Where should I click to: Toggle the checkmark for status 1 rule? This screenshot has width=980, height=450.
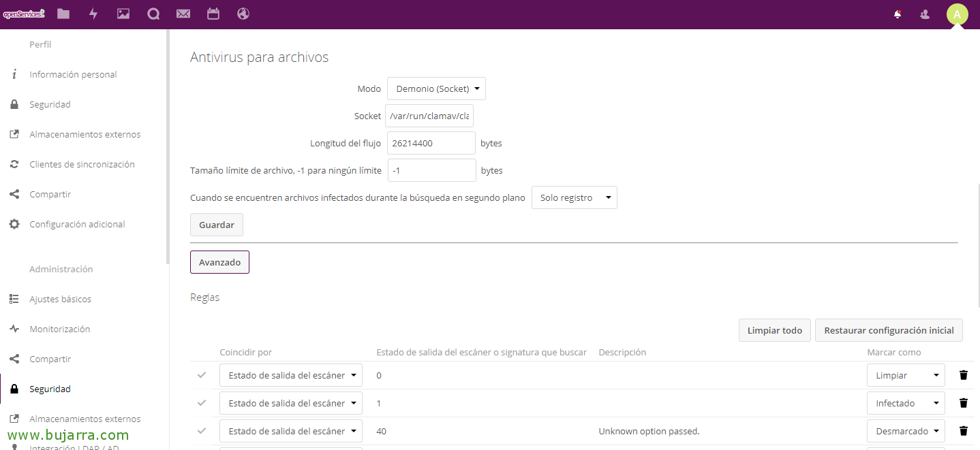pyautogui.click(x=201, y=403)
